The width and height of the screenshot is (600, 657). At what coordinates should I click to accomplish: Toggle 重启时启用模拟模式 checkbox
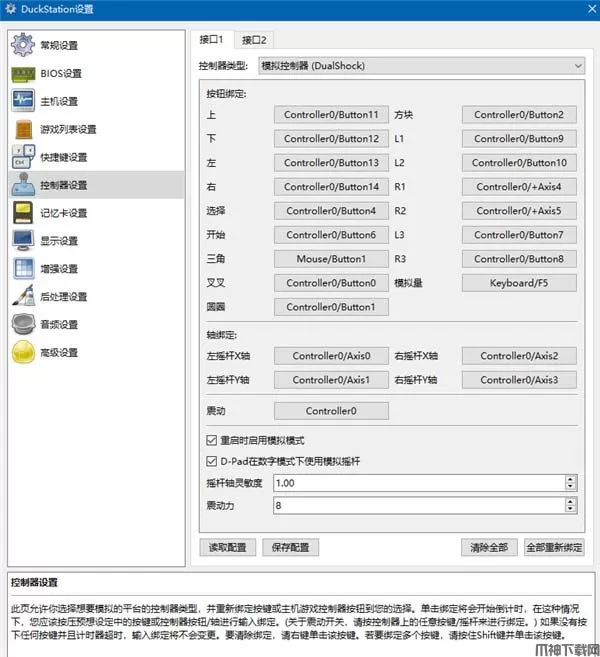click(x=211, y=440)
